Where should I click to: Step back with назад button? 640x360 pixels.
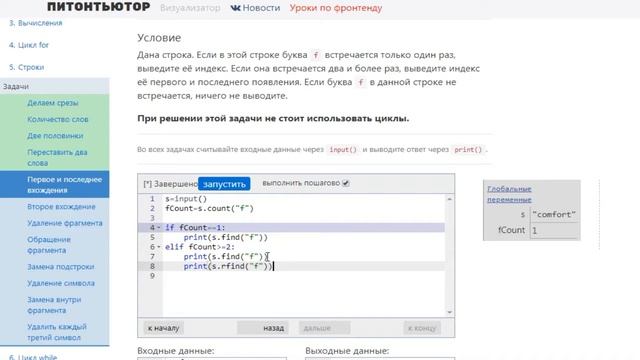click(x=263, y=328)
